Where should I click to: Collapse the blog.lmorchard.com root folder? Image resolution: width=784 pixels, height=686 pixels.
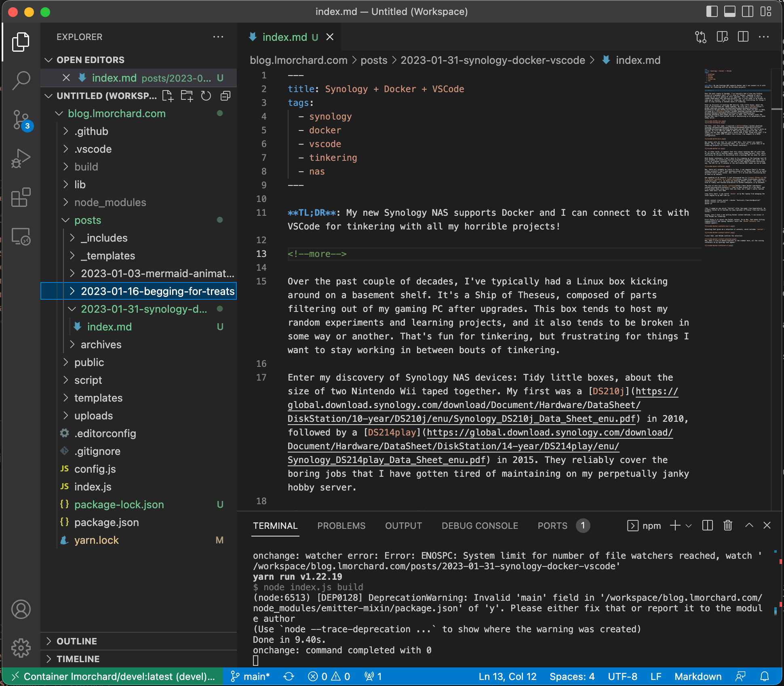139,114
